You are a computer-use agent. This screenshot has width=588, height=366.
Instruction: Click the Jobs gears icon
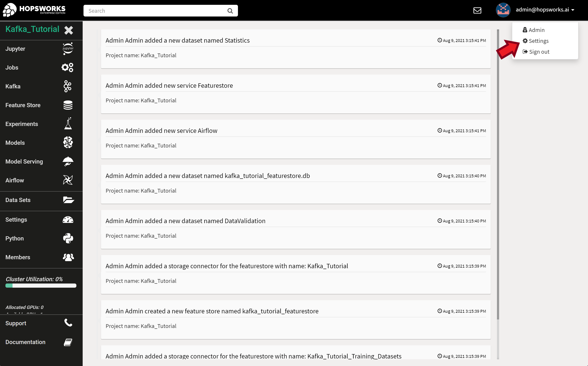coord(67,67)
